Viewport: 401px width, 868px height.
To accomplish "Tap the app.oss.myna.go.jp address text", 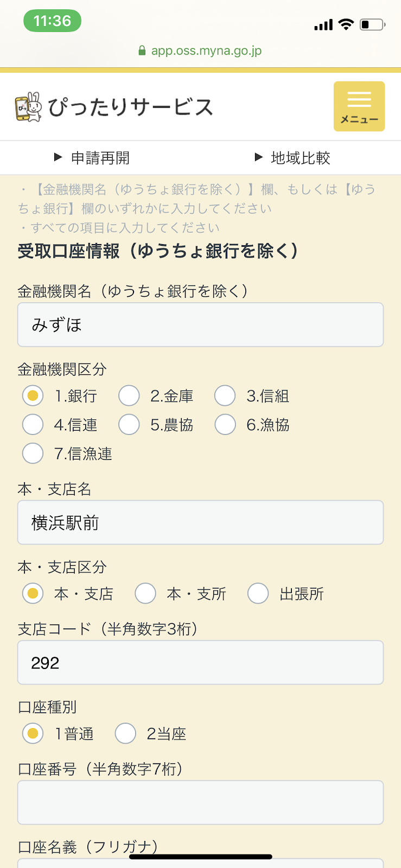I will point(206,51).
